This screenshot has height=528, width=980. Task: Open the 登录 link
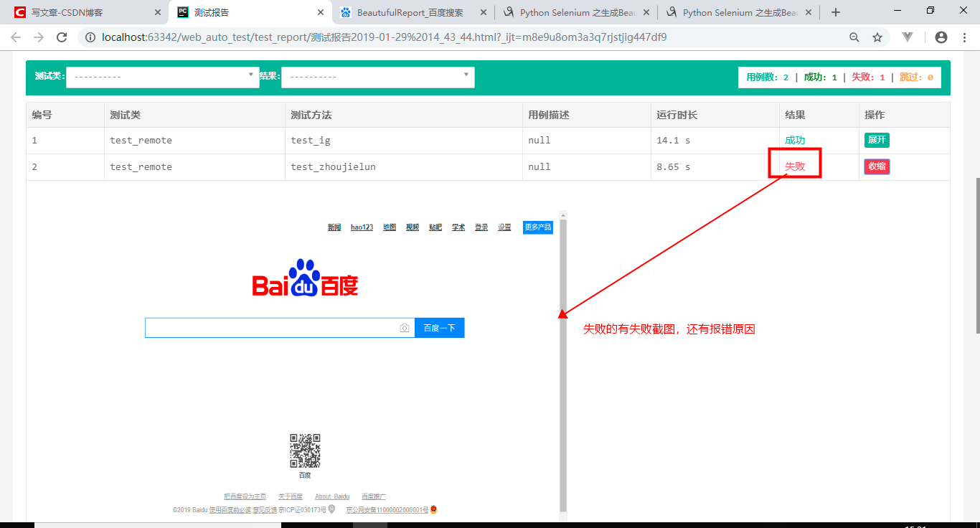point(481,227)
